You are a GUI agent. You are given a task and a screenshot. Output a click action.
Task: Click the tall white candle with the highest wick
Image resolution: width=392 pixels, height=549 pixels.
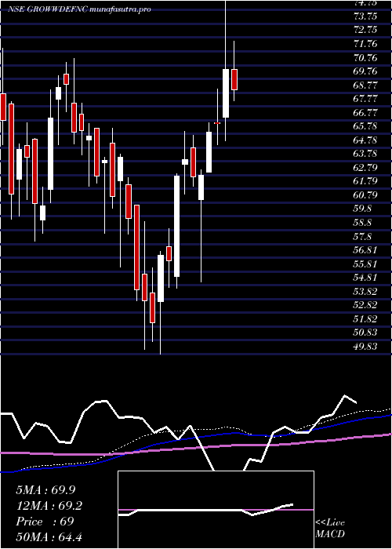(226, 93)
